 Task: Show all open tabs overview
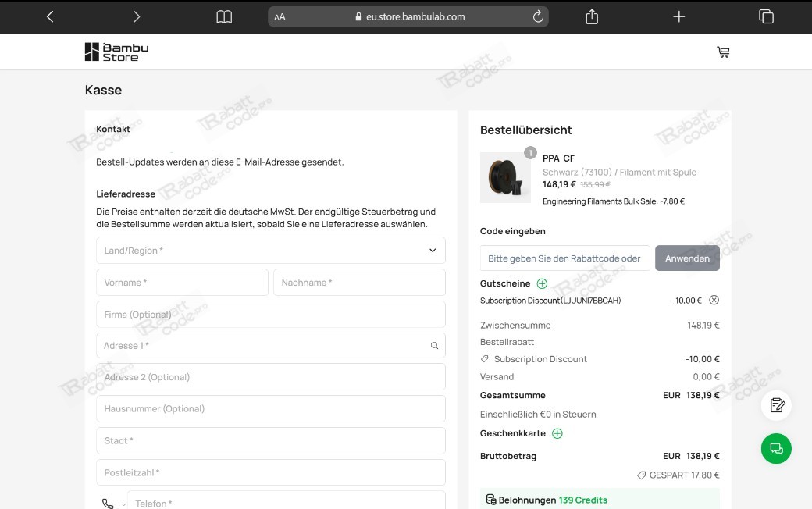coord(766,16)
